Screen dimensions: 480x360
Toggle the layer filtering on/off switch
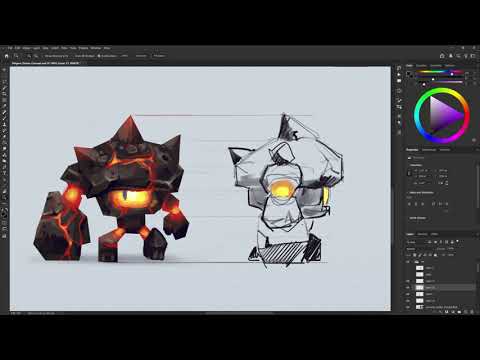[458, 241]
